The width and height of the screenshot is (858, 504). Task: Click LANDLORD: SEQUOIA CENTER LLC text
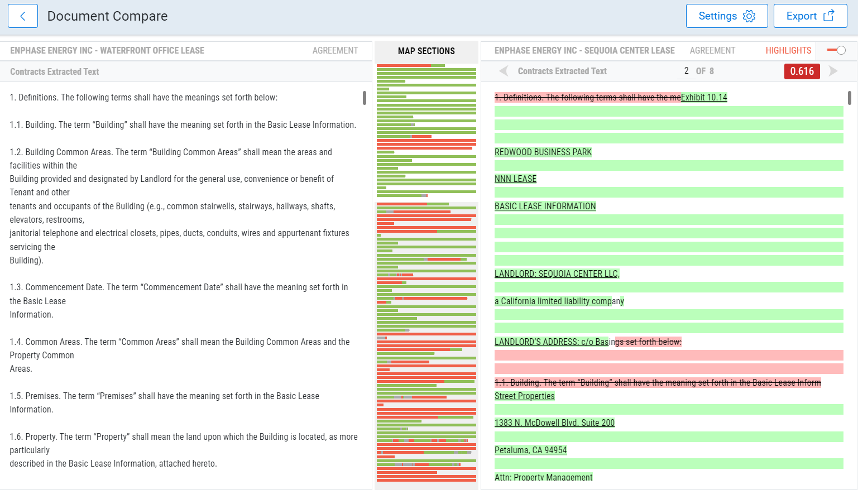557,273
